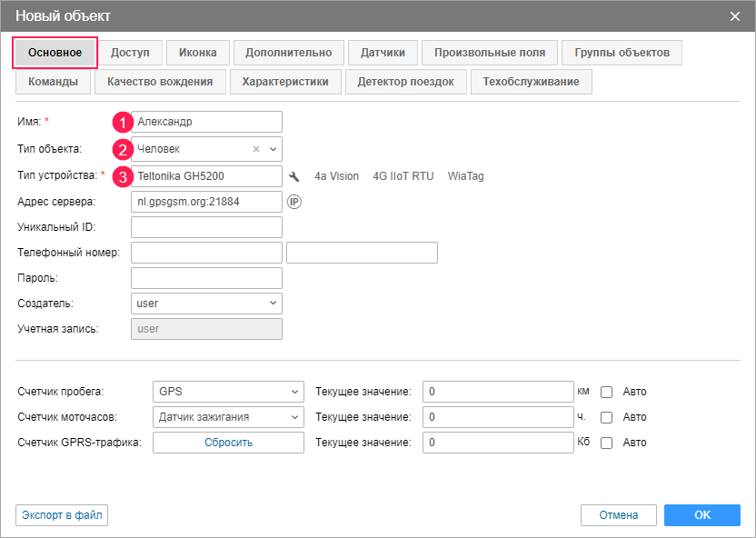Select the 4a Vision device type link
Screen dimensions: 756x538
click(x=336, y=176)
